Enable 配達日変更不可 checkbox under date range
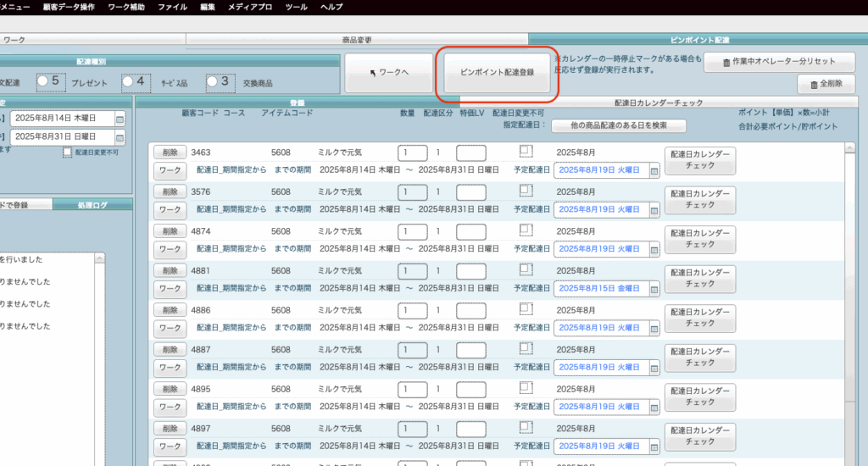 point(68,153)
